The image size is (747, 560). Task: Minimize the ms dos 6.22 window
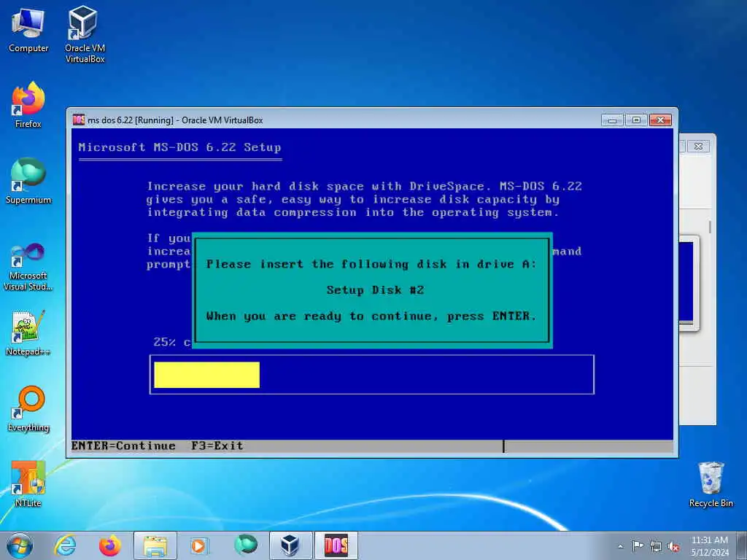point(612,120)
